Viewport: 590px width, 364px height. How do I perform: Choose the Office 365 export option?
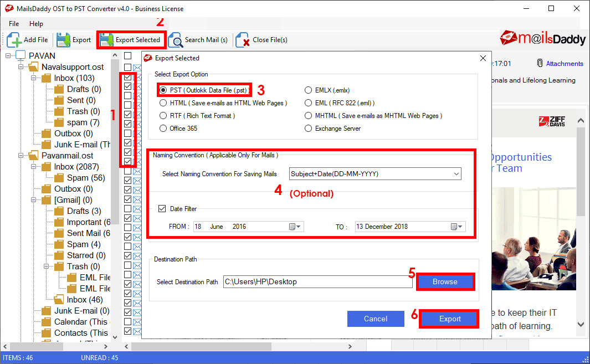[x=163, y=129]
